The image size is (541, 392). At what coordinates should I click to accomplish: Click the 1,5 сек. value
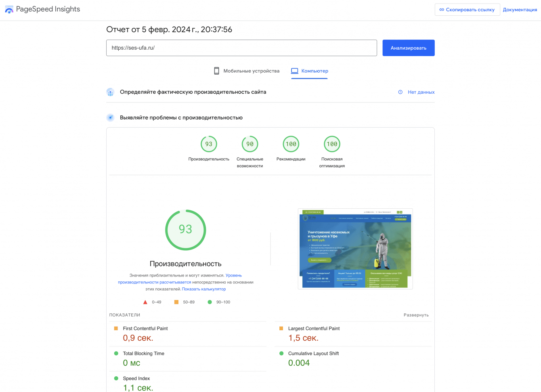click(x=303, y=338)
